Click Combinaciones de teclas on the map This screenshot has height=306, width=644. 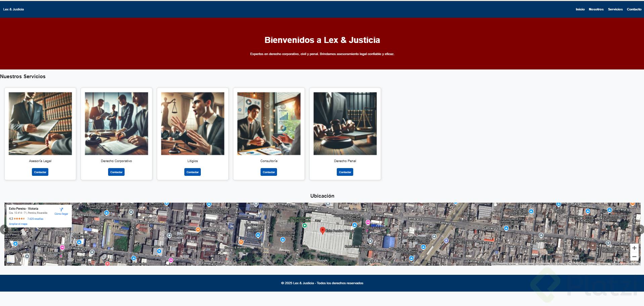(504, 264)
